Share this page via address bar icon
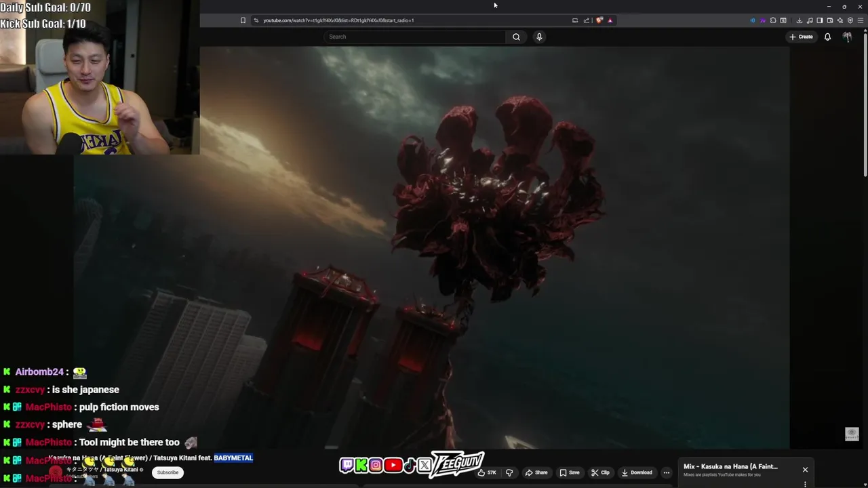This screenshot has height=488, width=868. [x=587, y=20]
